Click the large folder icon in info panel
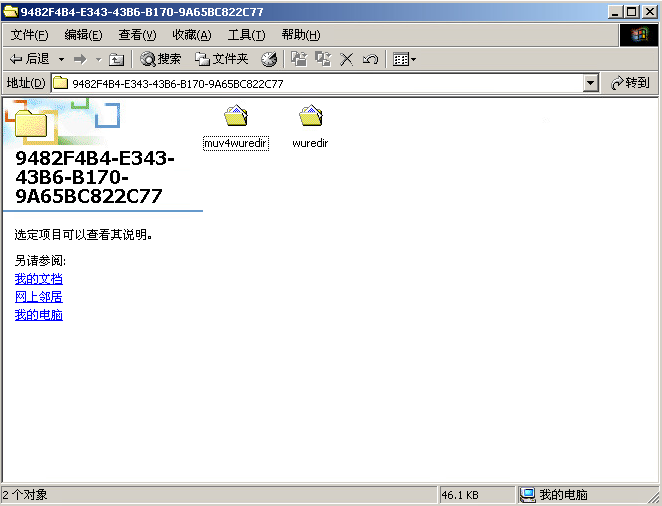The image size is (662, 506). pos(31,122)
